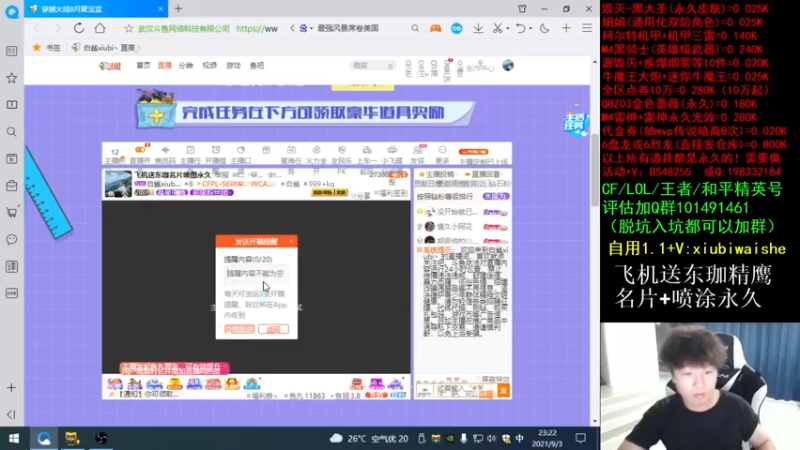Image resolution: width=800 pixels, height=450 pixels.
Task: Add sidebar item with plus icon
Action: pos(11,388)
